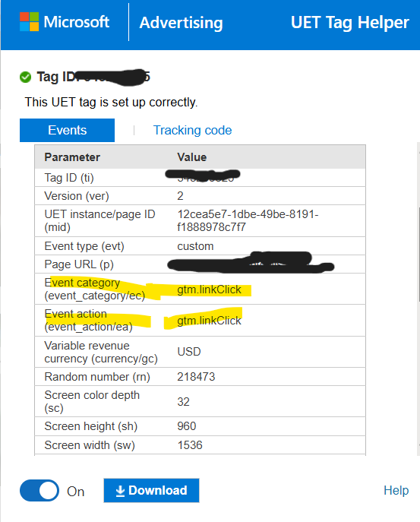Select the Screen color depth (sc) label
Screen dimensions: 420x522
92,401
